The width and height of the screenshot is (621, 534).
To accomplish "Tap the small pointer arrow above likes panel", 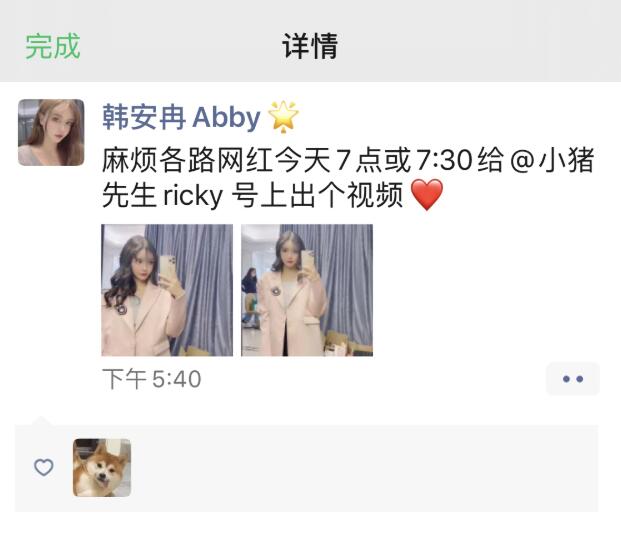I will (x=41, y=421).
